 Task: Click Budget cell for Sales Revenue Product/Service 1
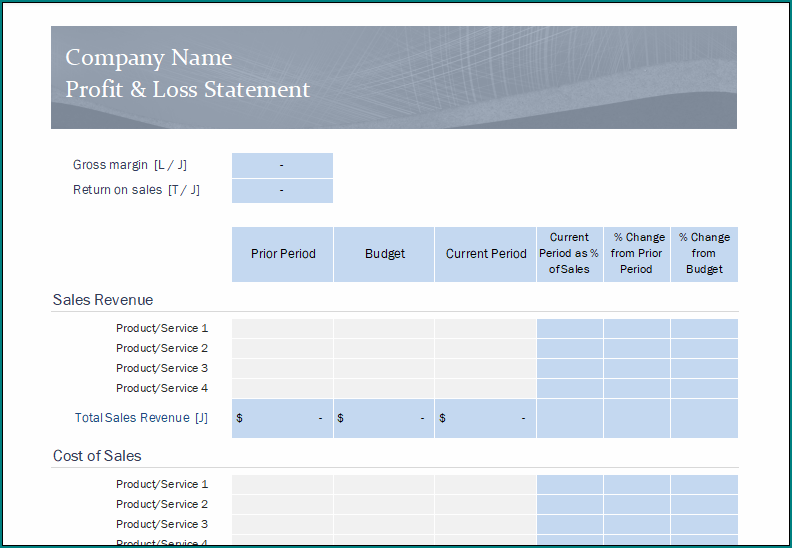click(384, 328)
